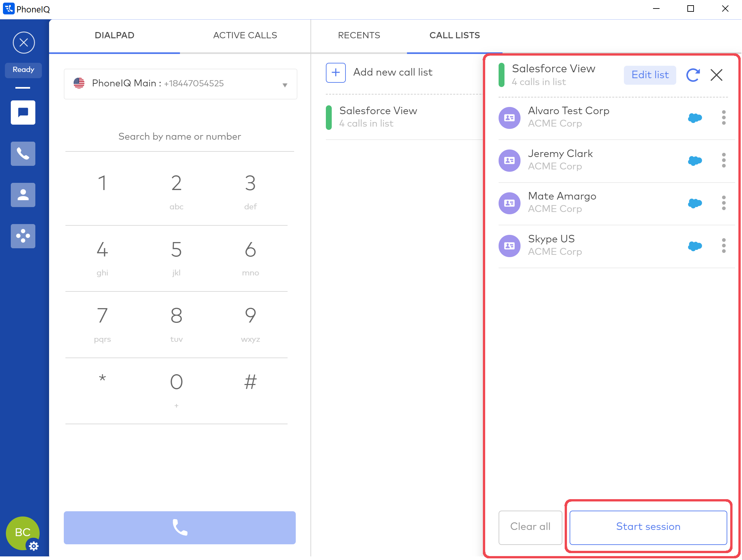Viewport: 742px width, 560px height.
Task: Click the circled X icon above Ready
Action: pos(24,43)
